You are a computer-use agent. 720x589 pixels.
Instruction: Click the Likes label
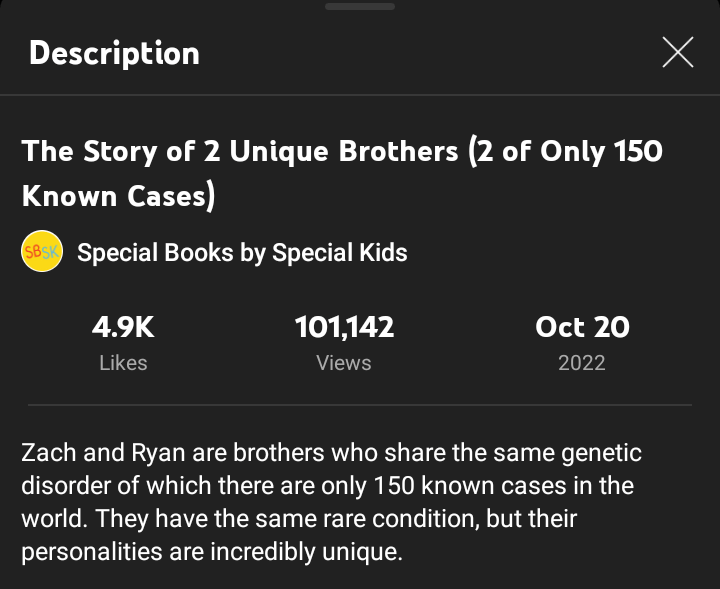pyautogui.click(x=123, y=363)
